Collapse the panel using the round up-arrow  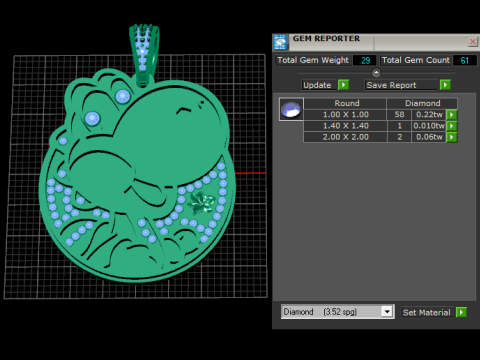[376, 73]
